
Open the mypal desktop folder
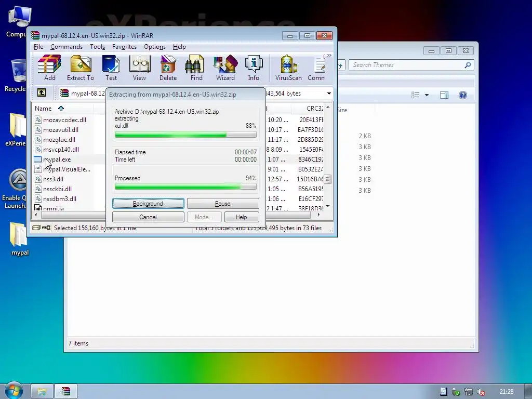coord(20,239)
